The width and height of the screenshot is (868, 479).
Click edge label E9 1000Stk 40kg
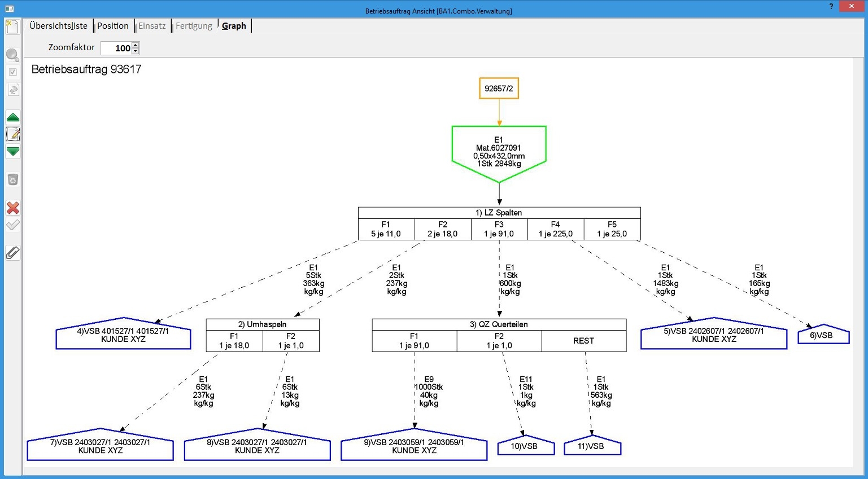[429, 392]
